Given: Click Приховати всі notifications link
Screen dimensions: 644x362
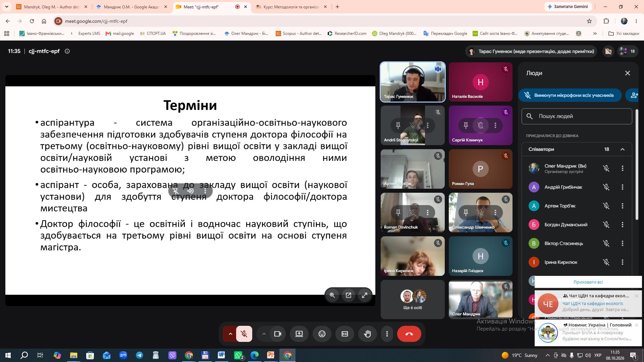Looking at the screenshot, I should (x=588, y=282).
